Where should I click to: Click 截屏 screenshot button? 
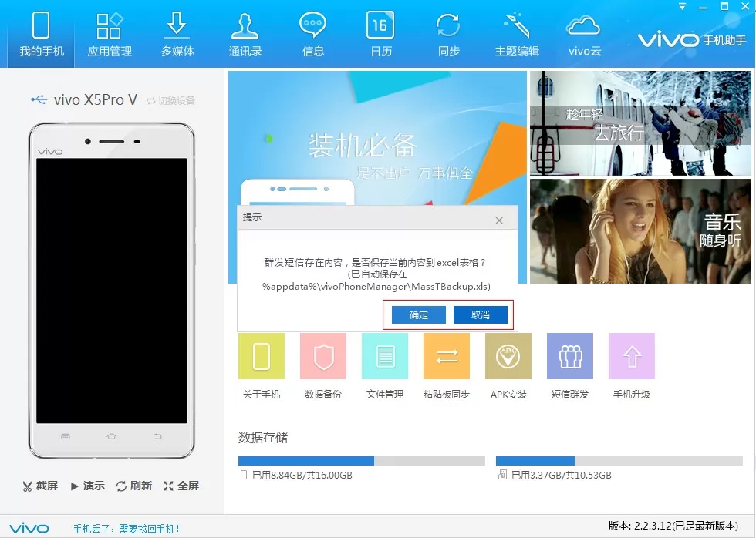point(40,486)
